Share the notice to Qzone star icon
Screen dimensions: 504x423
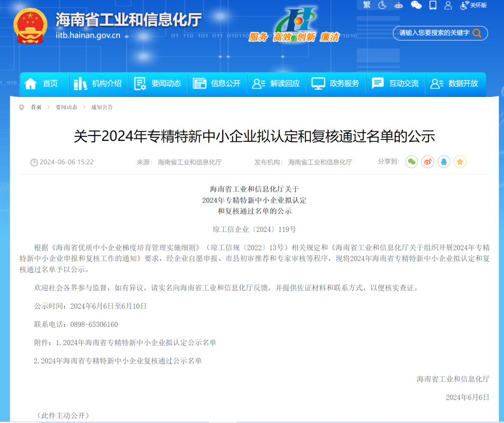tap(460, 162)
